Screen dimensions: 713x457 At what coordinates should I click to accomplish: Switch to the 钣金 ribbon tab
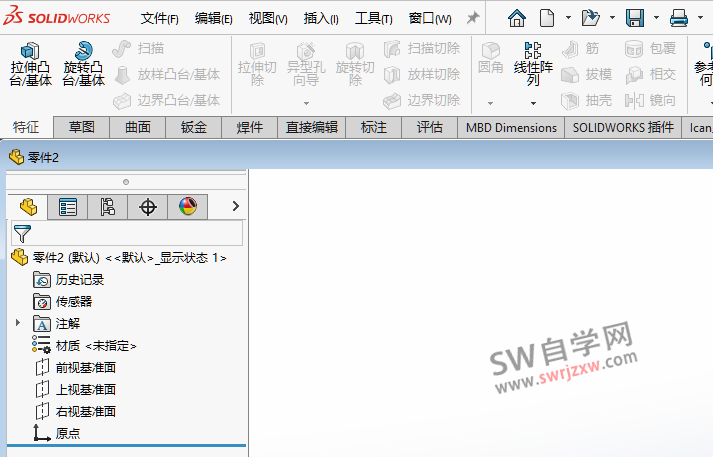coord(194,127)
